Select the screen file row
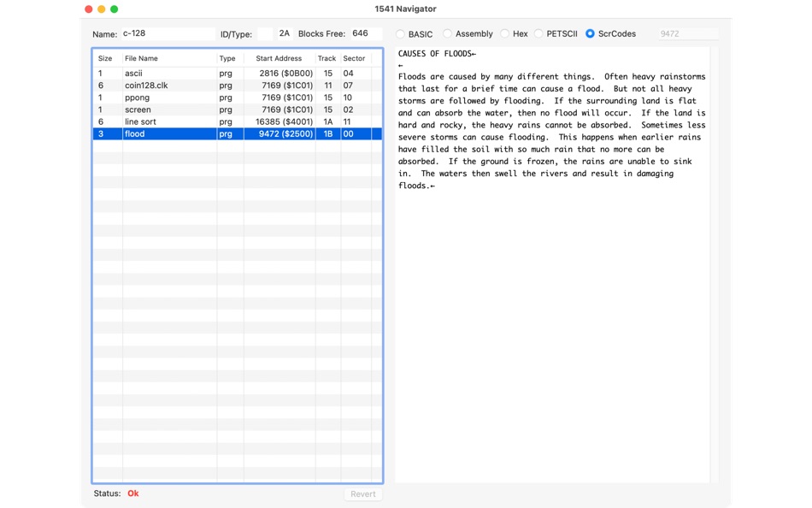Viewport: 812px width, 508px height. point(237,109)
